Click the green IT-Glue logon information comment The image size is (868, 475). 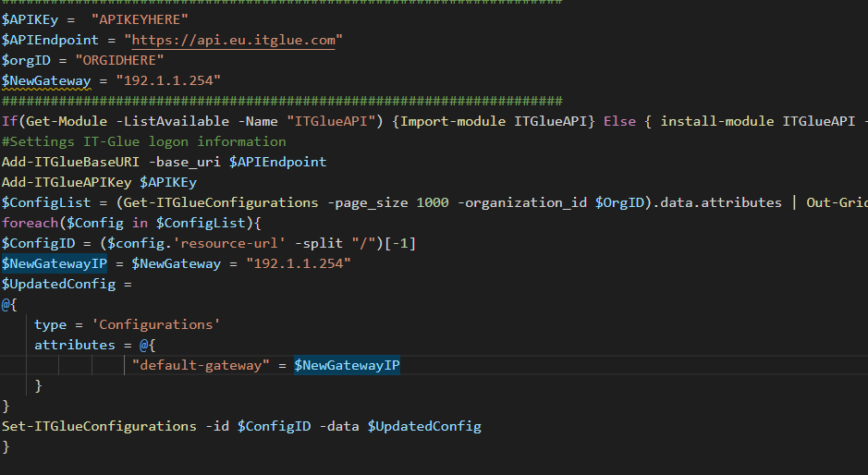tap(144, 141)
